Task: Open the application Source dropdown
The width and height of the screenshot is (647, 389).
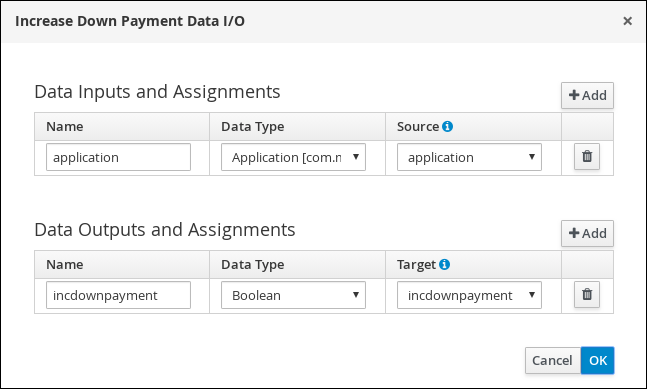Action: tap(469, 157)
